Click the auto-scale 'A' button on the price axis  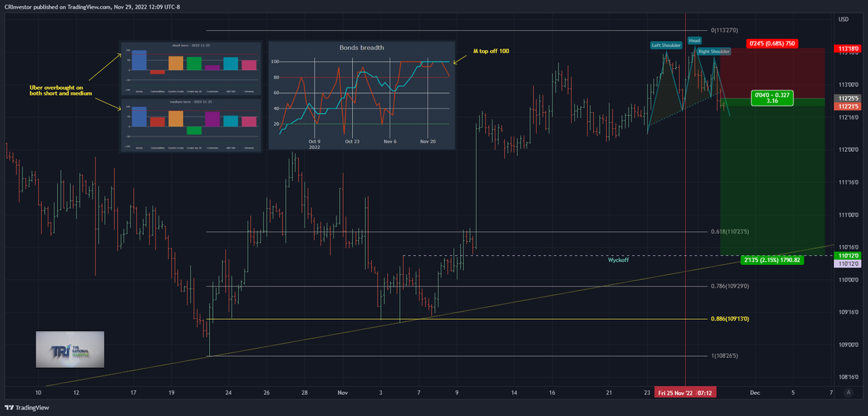pyautogui.click(x=848, y=392)
